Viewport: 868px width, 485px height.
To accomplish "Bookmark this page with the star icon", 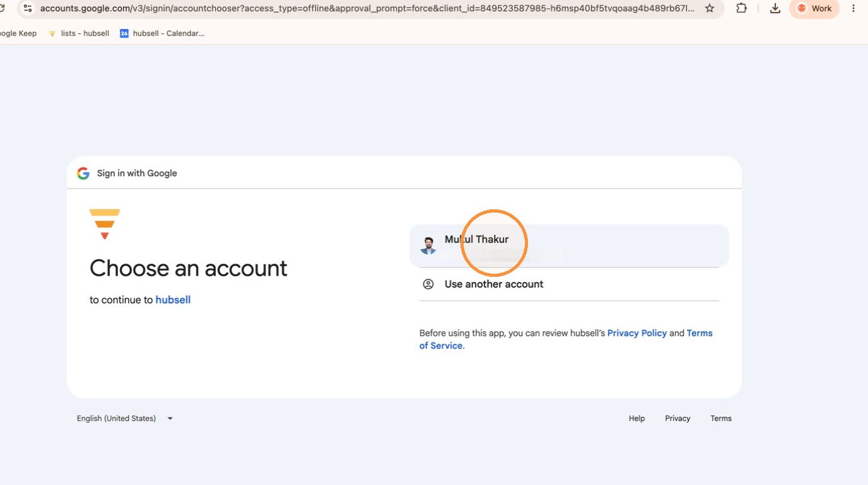I will tap(710, 8).
